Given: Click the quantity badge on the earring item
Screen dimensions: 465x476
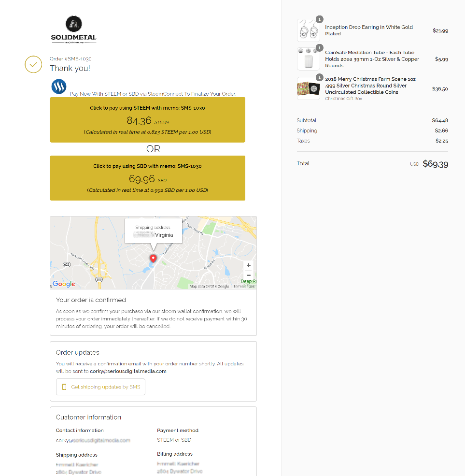Looking at the screenshot, I should click(319, 19).
